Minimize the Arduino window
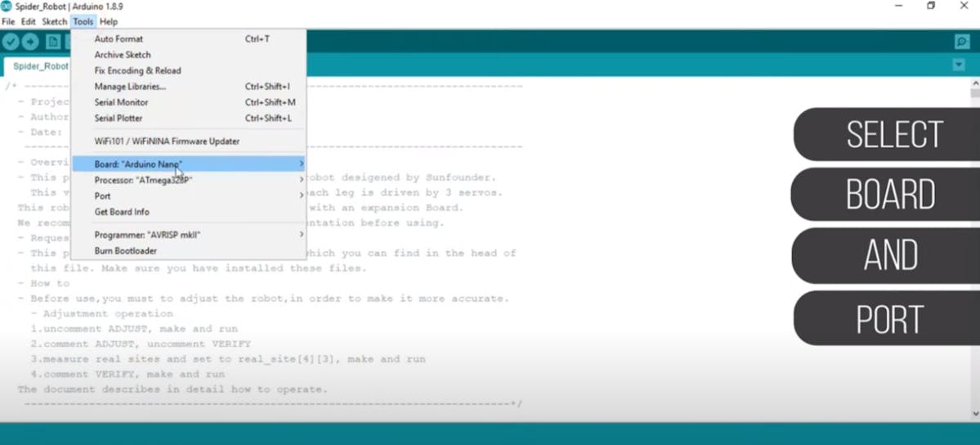Image resolution: width=980 pixels, height=445 pixels. [x=898, y=6]
